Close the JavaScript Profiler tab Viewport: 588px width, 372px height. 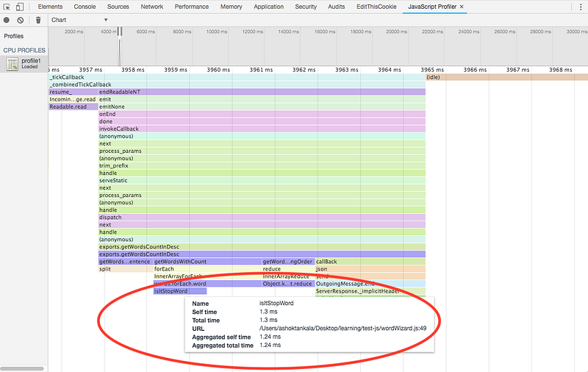(x=462, y=7)
